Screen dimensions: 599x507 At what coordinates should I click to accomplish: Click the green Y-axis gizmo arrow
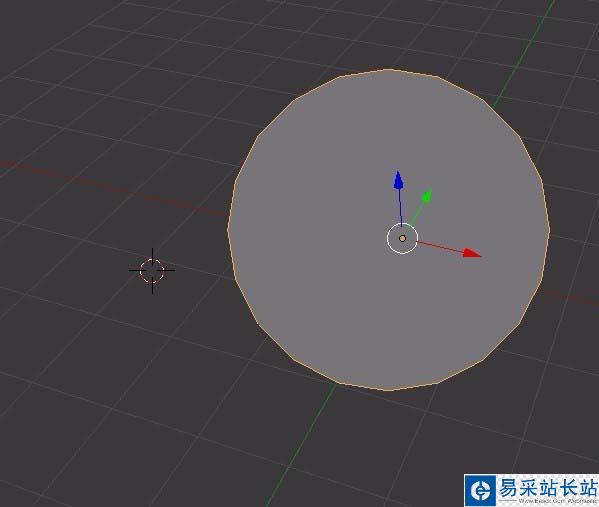[426, 196]
